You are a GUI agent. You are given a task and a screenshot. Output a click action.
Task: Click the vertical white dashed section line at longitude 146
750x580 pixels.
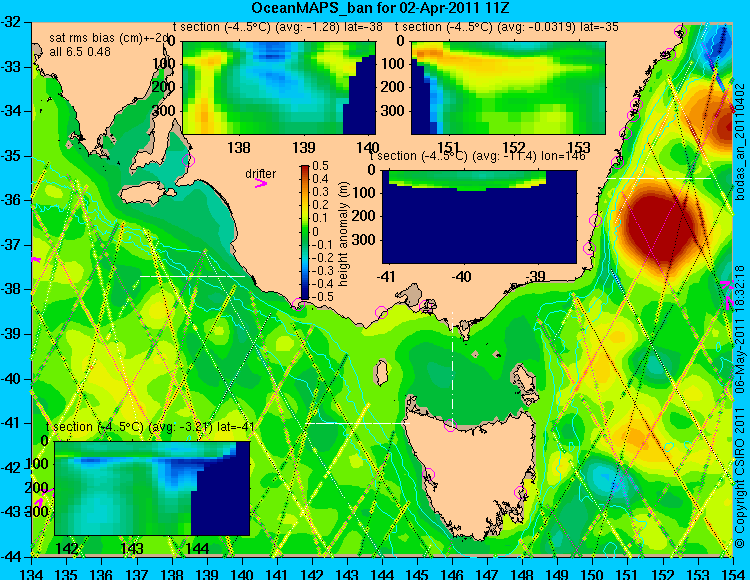coord(452,368)
